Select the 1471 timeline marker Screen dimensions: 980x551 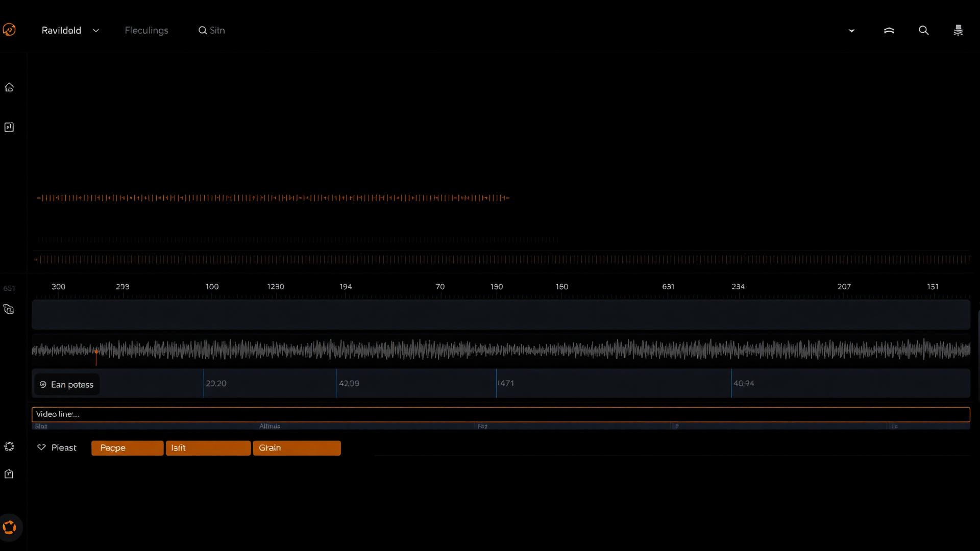click(x=506, y=383)
